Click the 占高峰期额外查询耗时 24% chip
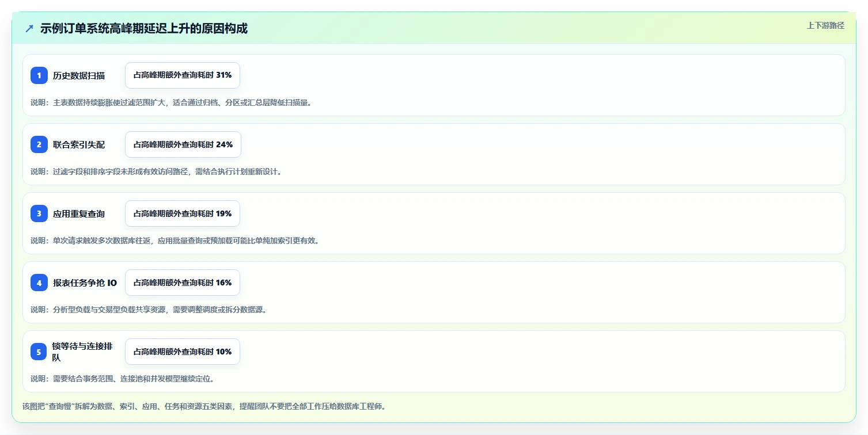The image size is (868, 435). point(183,144)
